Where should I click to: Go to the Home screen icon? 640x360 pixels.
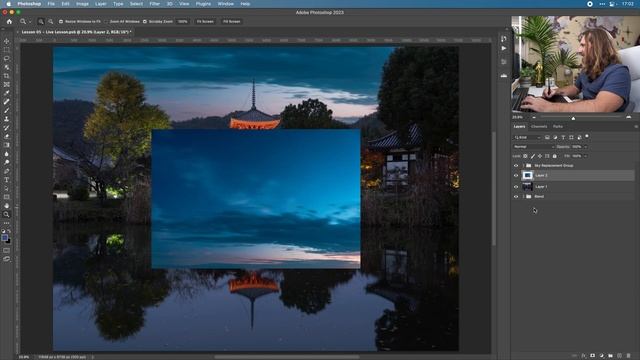(9, 21)
